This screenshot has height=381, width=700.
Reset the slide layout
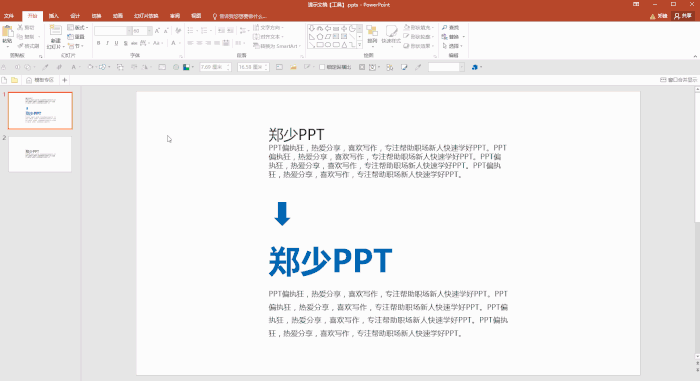pos(76,37)
